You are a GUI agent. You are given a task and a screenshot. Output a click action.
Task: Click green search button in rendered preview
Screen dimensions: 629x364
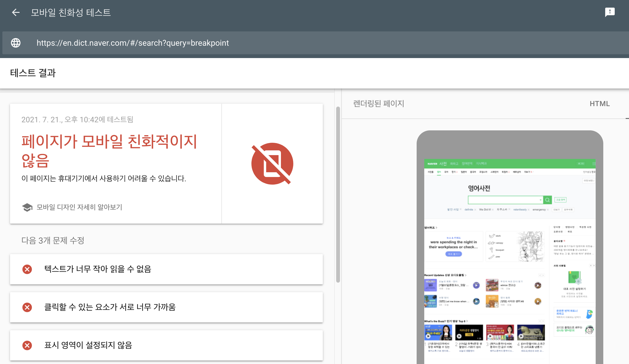point(547,200)
